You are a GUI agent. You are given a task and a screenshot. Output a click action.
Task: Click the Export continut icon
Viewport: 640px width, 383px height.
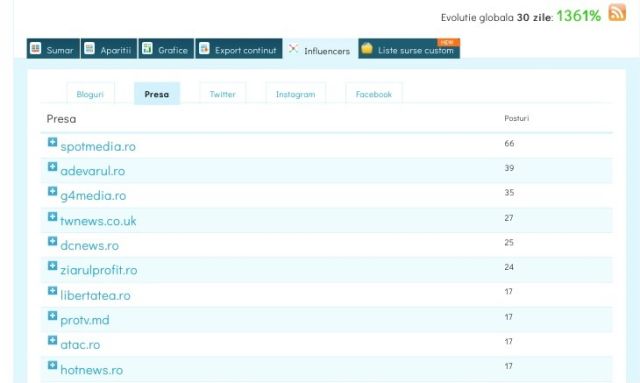(x=204, y=48)
